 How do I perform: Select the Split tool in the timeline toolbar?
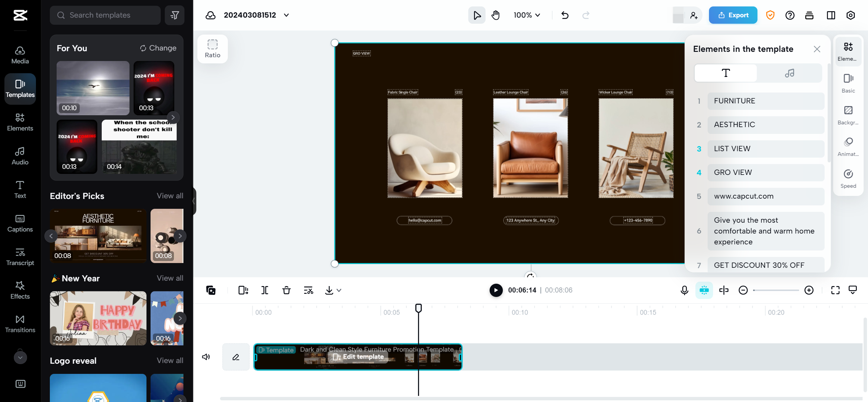tap(264, 290)
